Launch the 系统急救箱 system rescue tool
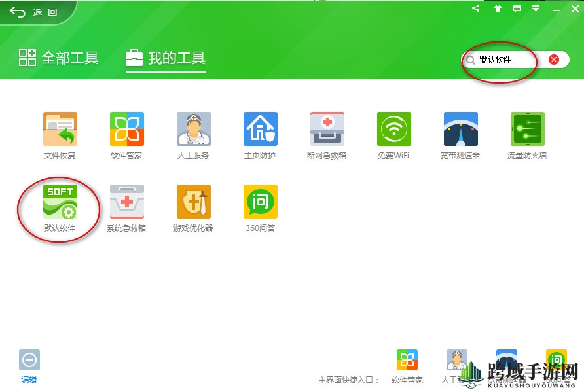The image size is (584, 392). coord(126,202)
